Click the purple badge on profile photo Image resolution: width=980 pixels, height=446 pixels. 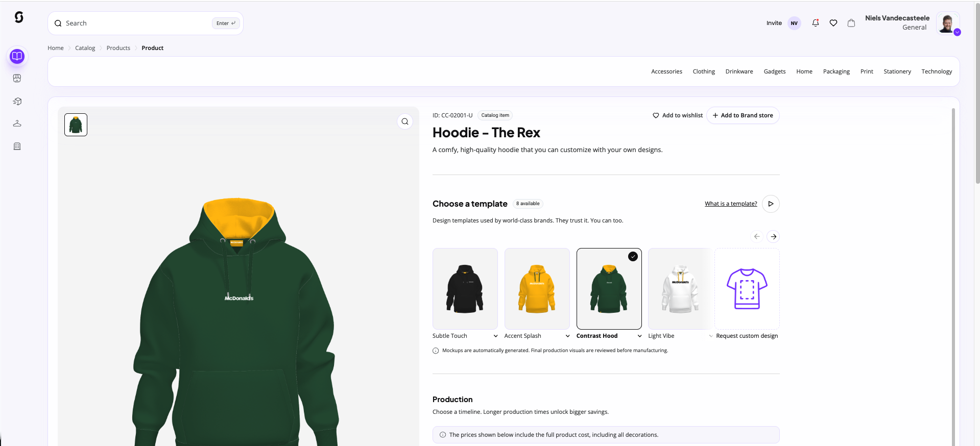coord(957,32)
